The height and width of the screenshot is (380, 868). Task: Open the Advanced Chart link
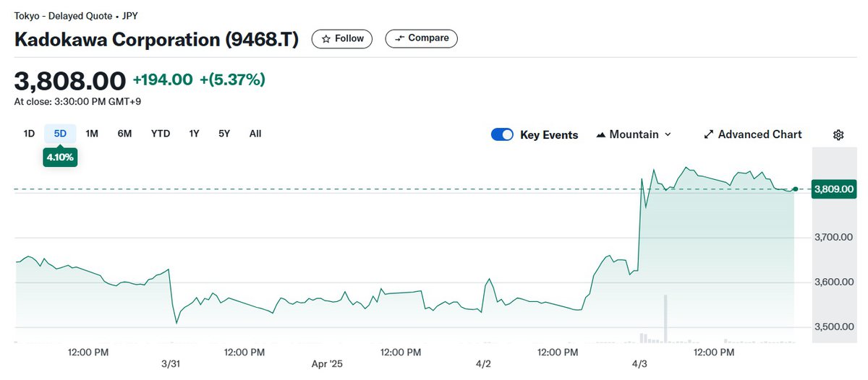(x=759, y=134)
